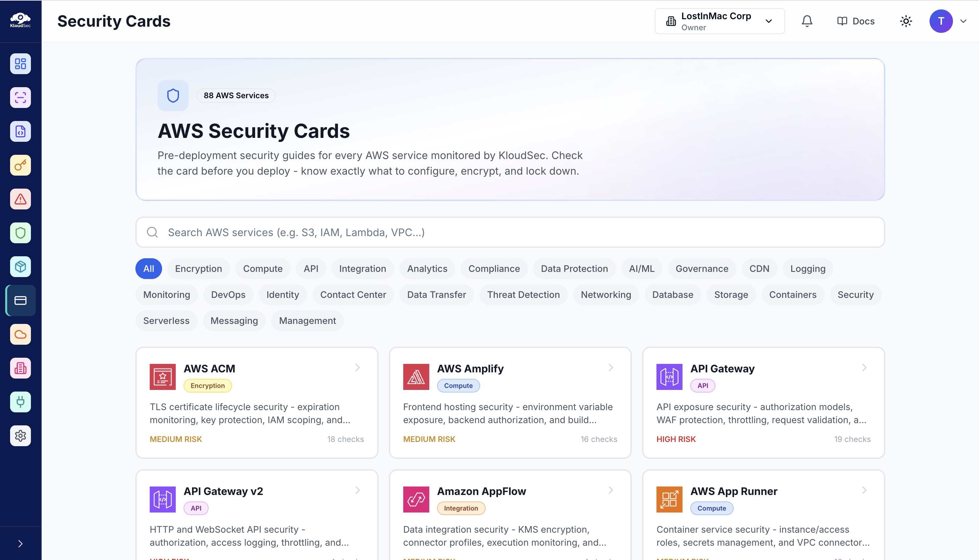
Task: Open AWS App Runner card via its chevron
Action: tap(864, 490)
